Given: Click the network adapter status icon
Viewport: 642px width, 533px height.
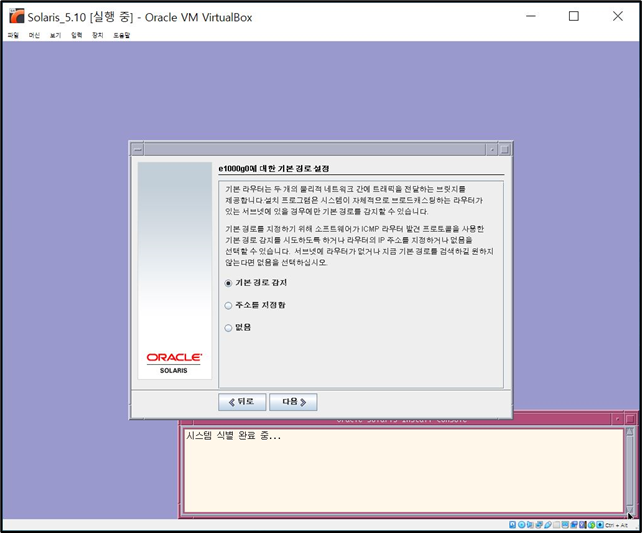Looking at the screenshot, I should coord(539,525).
